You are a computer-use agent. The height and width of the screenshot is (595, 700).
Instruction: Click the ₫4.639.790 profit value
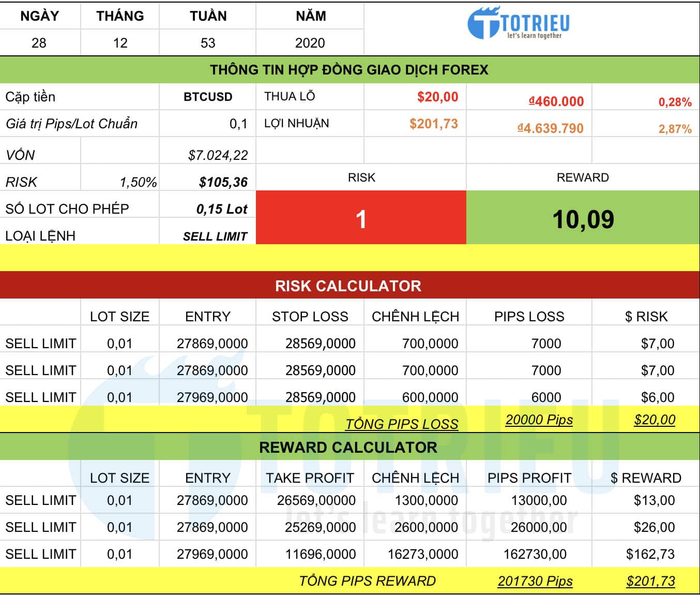pos(551,128)
